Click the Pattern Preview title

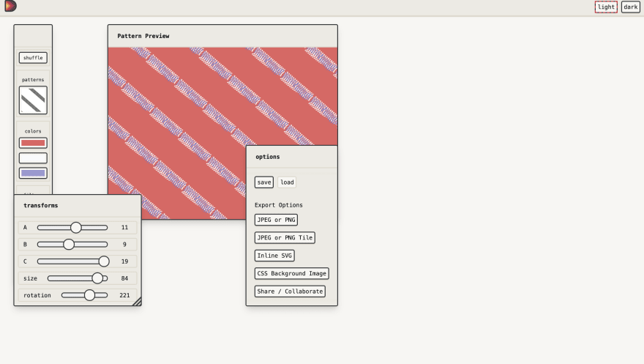(143, 36)
